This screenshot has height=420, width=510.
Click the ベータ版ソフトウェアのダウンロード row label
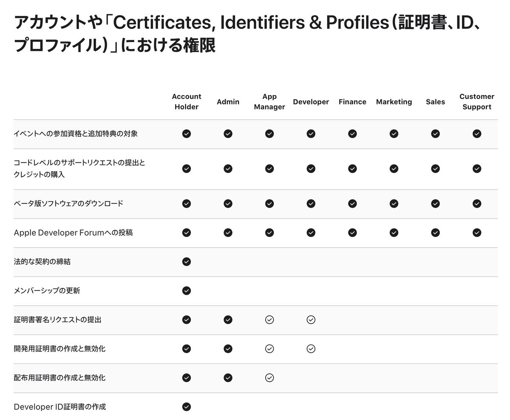(68, 203)
